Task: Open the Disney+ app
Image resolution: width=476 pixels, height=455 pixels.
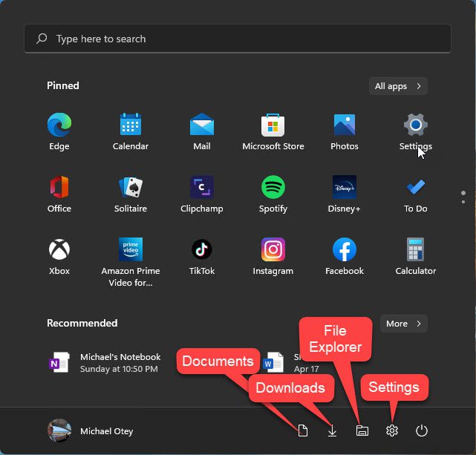Action: point(345,194)
